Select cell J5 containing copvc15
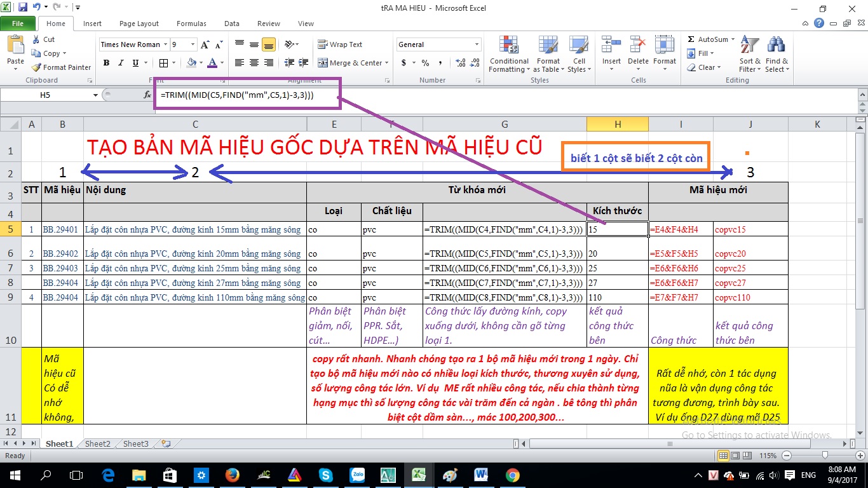The image size is (868, 488). click(750, 229)
